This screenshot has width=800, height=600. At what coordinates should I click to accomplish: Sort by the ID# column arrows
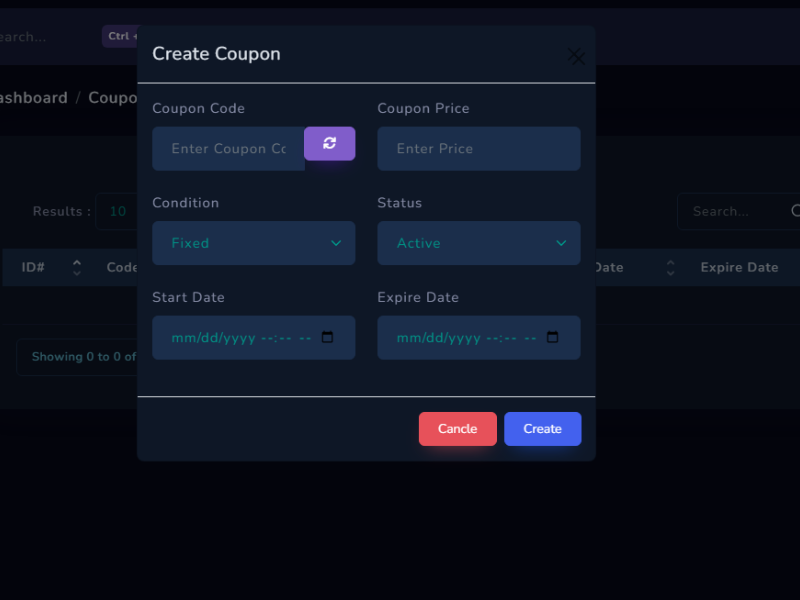coord(77,268)
